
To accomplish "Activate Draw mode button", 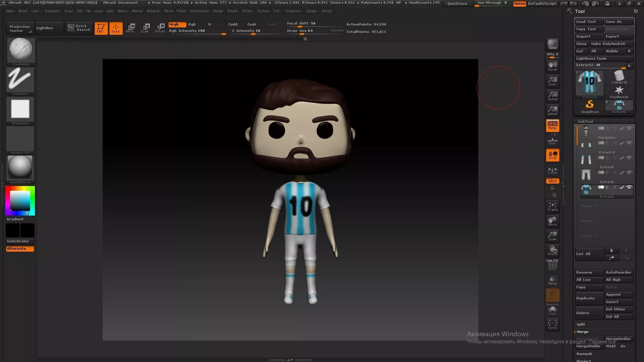I will pos(116,28).
